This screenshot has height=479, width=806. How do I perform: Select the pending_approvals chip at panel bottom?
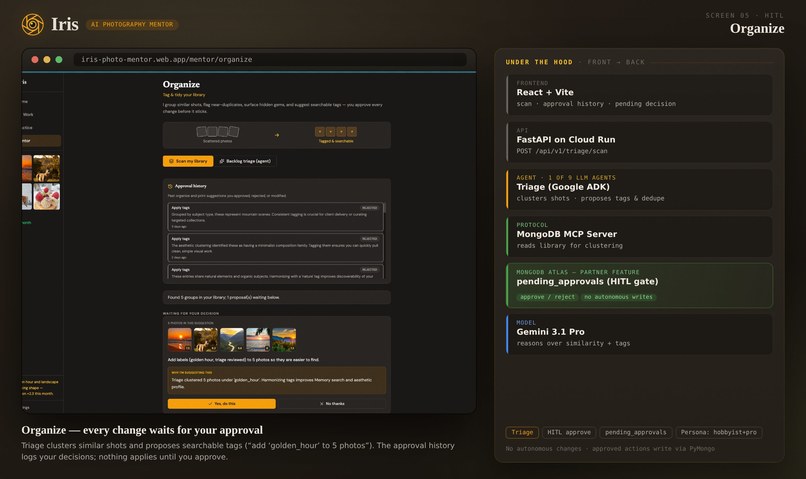pyautogui.click(x=636, y=433)
